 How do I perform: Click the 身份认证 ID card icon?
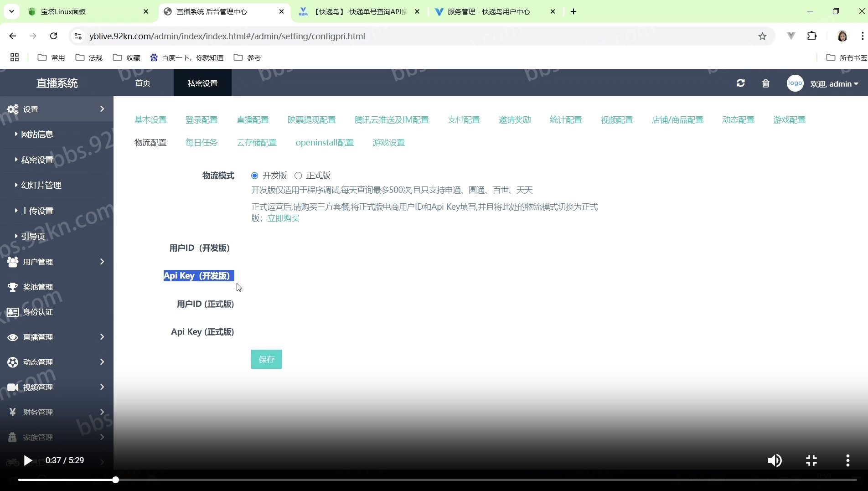[13, 312]
